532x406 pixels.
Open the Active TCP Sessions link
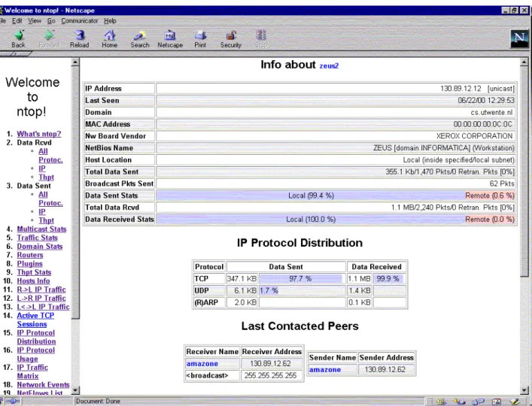[35, 320]
